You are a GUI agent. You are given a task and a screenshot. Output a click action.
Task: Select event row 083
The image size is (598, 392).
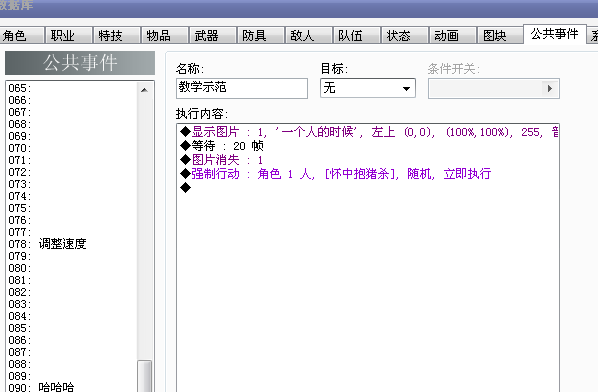pyautogui.click(x=72, y=304)
